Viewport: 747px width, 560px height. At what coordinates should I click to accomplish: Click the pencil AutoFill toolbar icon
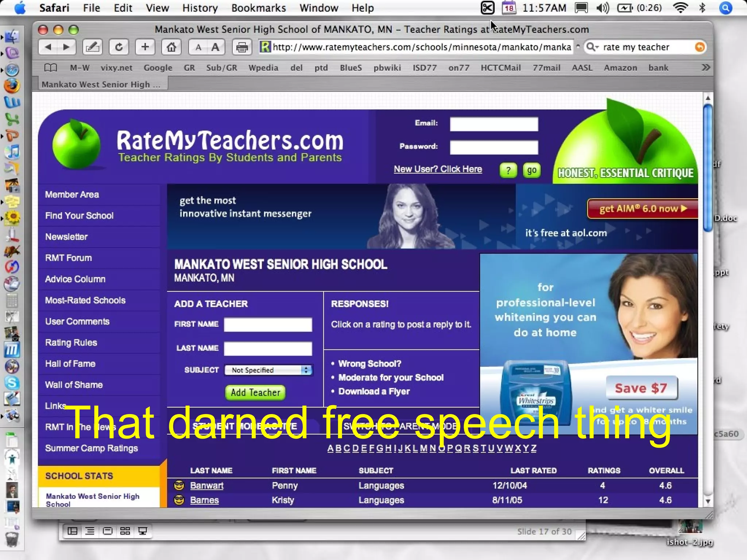point(92,47)
